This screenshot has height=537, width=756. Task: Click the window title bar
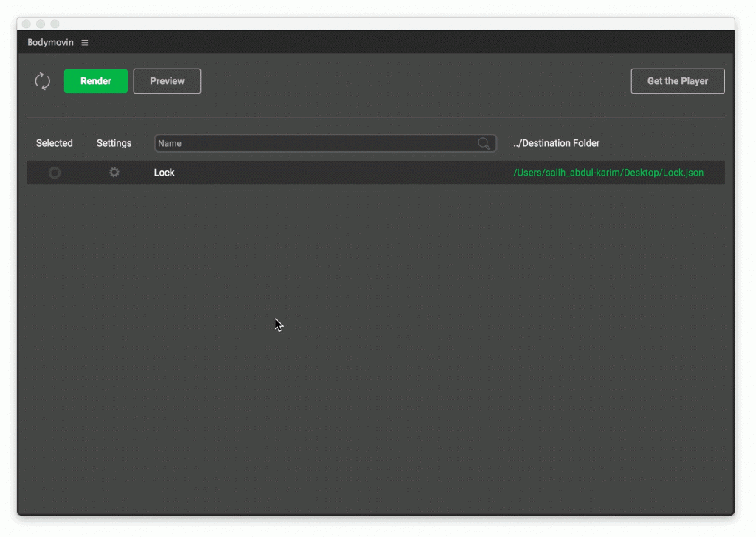376,24
